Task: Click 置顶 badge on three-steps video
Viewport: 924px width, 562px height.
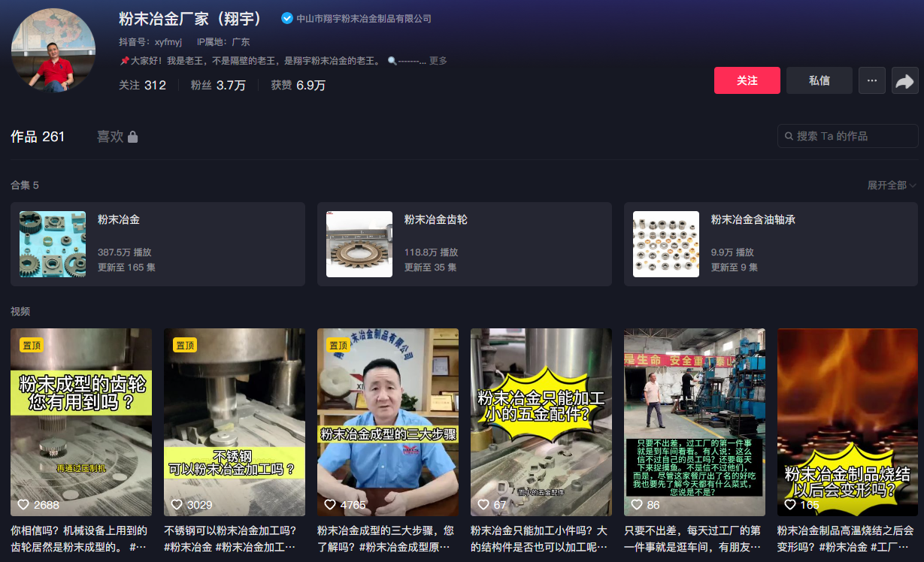Action: click(338, 346)
